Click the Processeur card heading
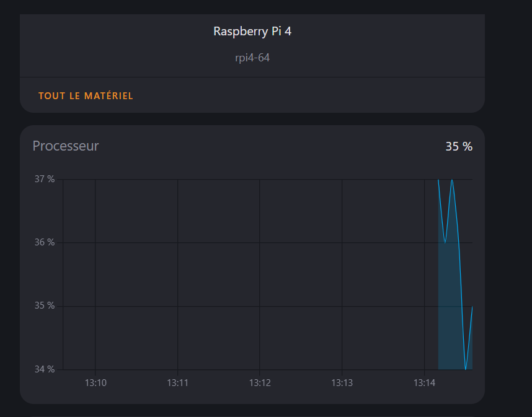The width and height of the screenshot is (532, 417). (66, 146)
